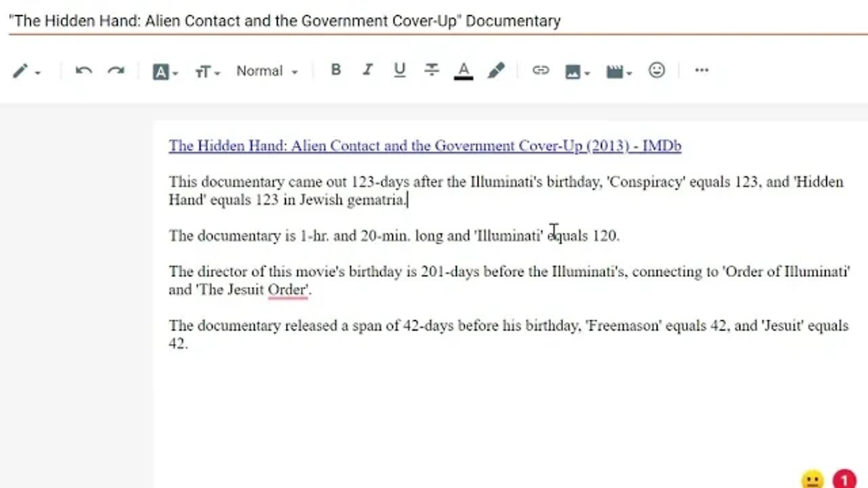Click the text '123-days after the Illuminati's birthday'
Screen dimensions: 868x488
coord(476,182)
